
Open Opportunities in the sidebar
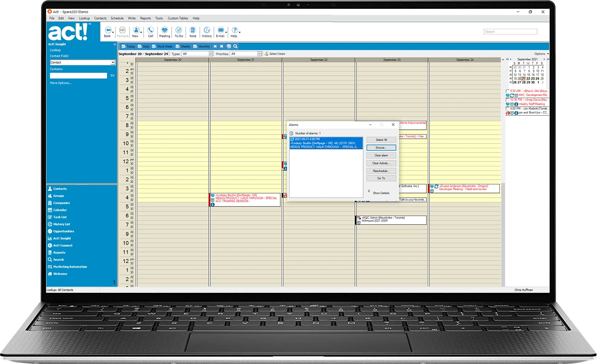[61, 232]
